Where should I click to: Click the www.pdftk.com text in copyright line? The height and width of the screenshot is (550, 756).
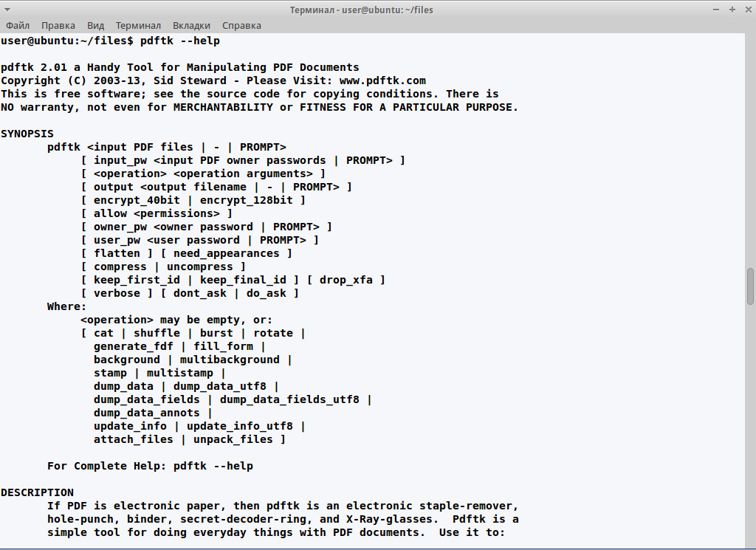tap(382, 80)
